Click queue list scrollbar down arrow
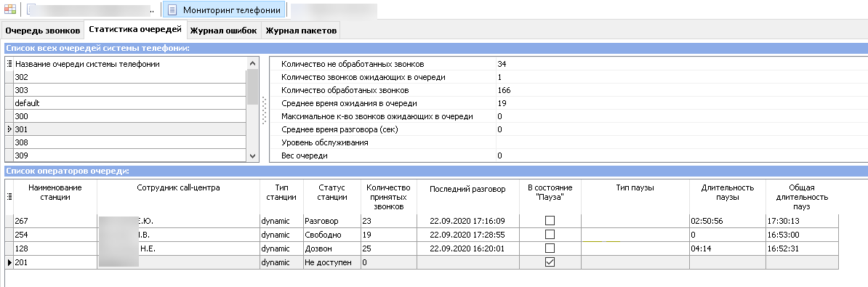This screenshot has height=287, width=868. [252, 156]
